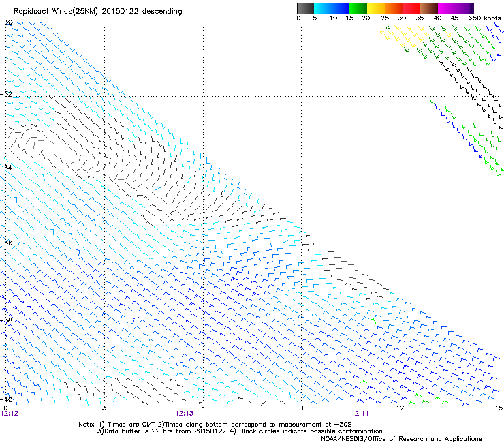Click the '15' longitude label at the bottom right
Image resolution: width=504 pixels, height=443 pixels.
(499, 408)
